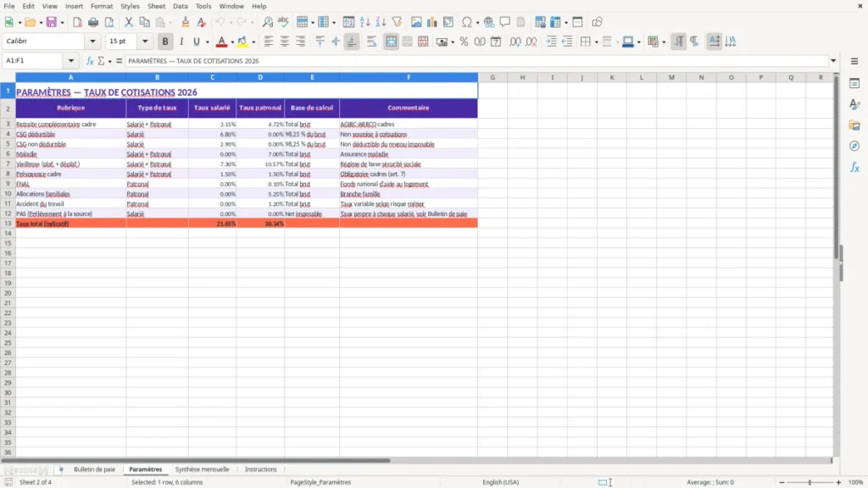Open the Navigator in the sidebar

pyautogui.click(x=854, y=146)
